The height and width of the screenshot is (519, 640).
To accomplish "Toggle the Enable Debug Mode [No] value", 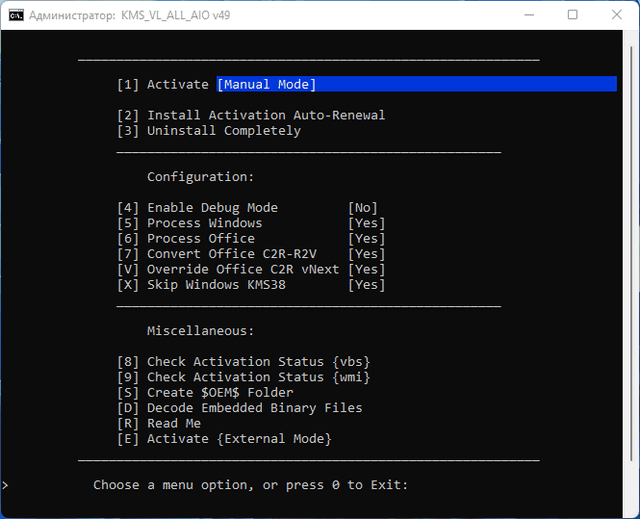I will click(362, 208).
